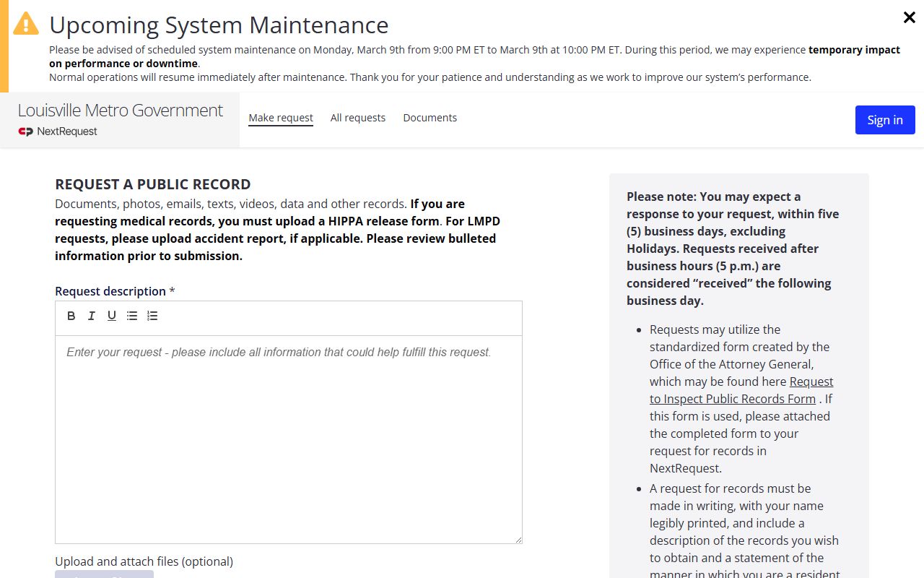Dismiss the system maintenance banner
Screen dimensions: 924x578
click(x=910, y=18)
